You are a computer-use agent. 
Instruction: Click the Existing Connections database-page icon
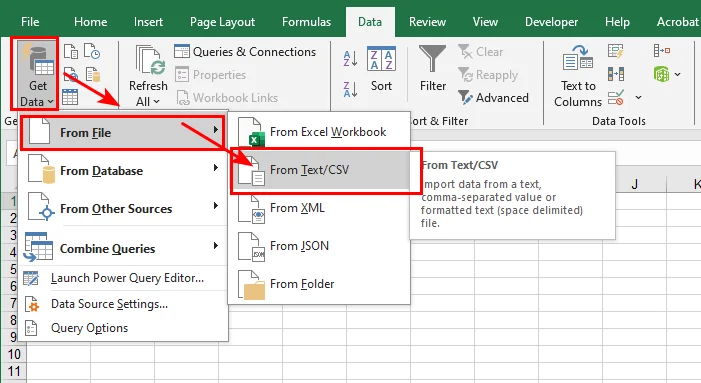(93, 74)
